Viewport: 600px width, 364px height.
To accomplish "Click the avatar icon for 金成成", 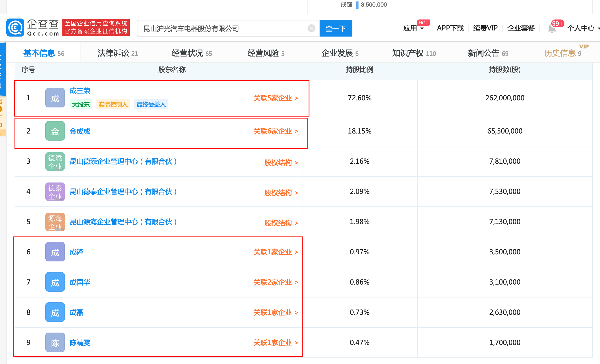I will pos(55,131).
